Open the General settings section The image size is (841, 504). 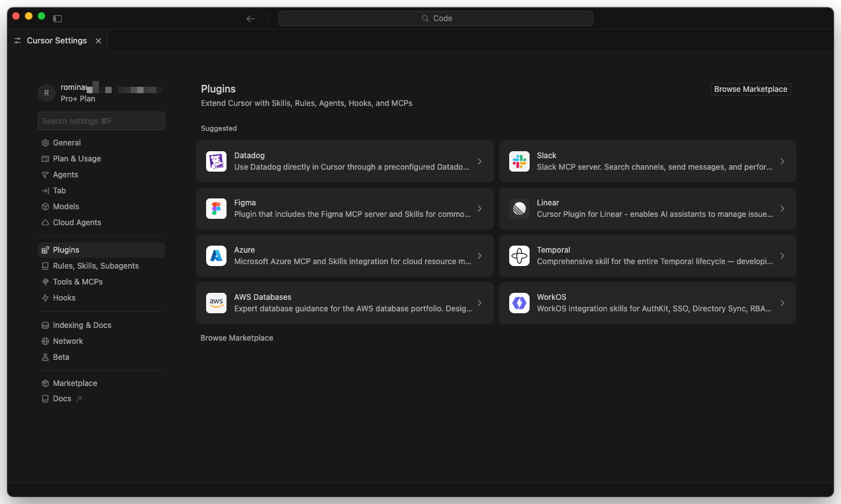tap(101, 143)
